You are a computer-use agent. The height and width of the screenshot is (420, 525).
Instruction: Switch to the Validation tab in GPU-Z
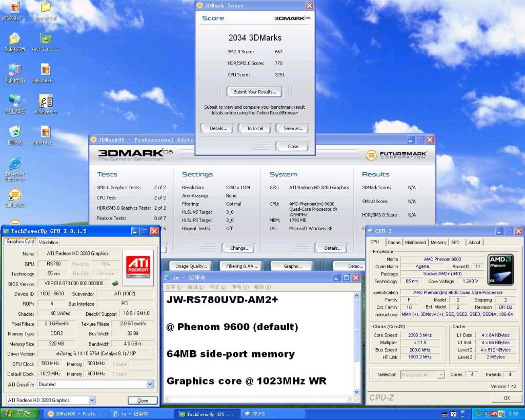(48, 242)
